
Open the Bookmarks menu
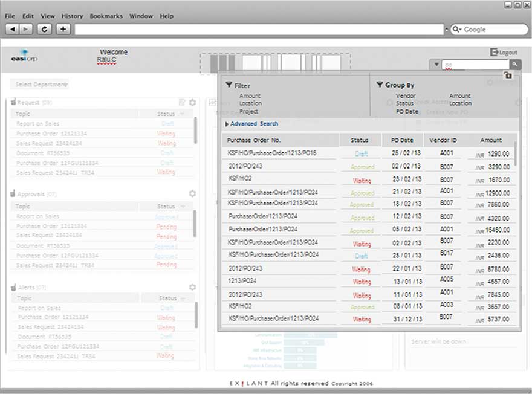[x=106, y=16]
